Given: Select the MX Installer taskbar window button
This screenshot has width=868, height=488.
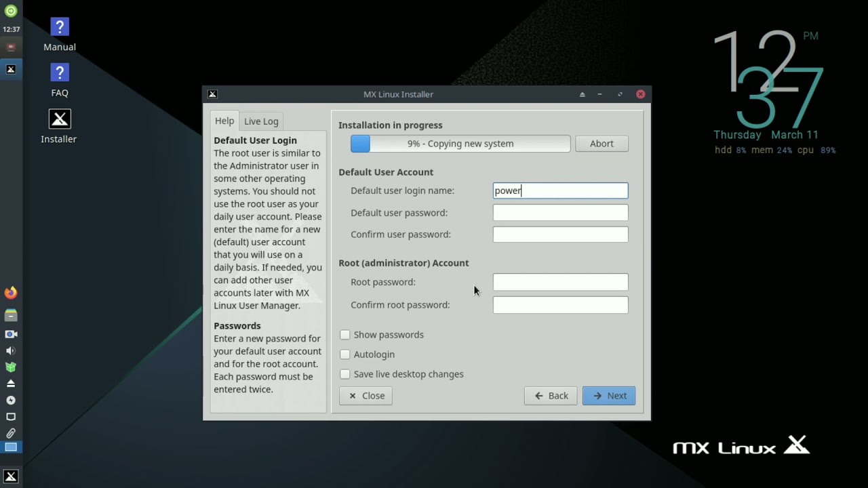Looking at the screenshot, I should 11,69.
